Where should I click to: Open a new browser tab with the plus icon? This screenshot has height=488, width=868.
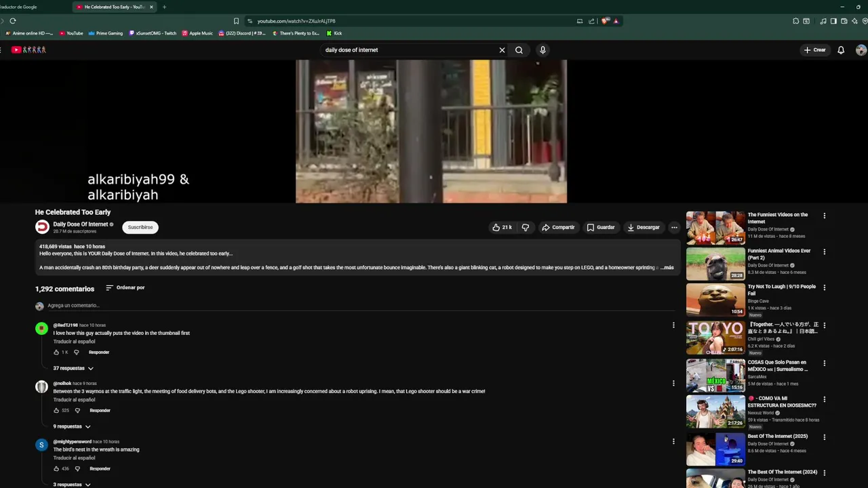pyautogui.click(x=164, y=7)
